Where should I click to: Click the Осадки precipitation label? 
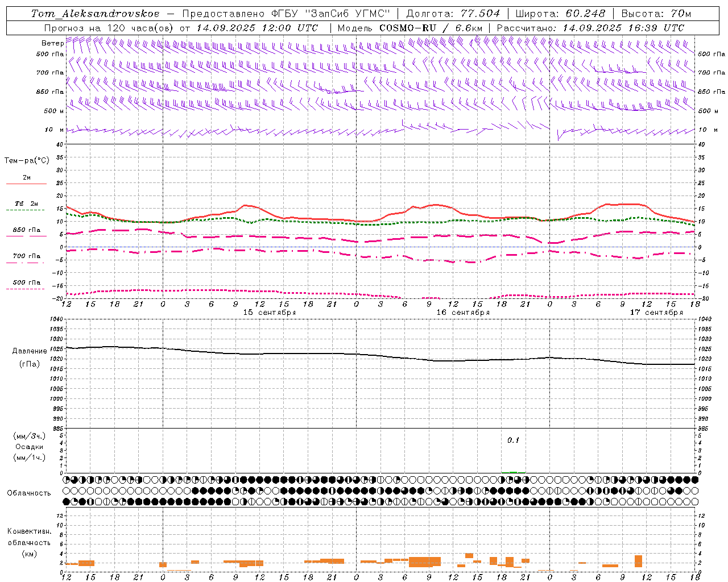click(x=30, y=447)
